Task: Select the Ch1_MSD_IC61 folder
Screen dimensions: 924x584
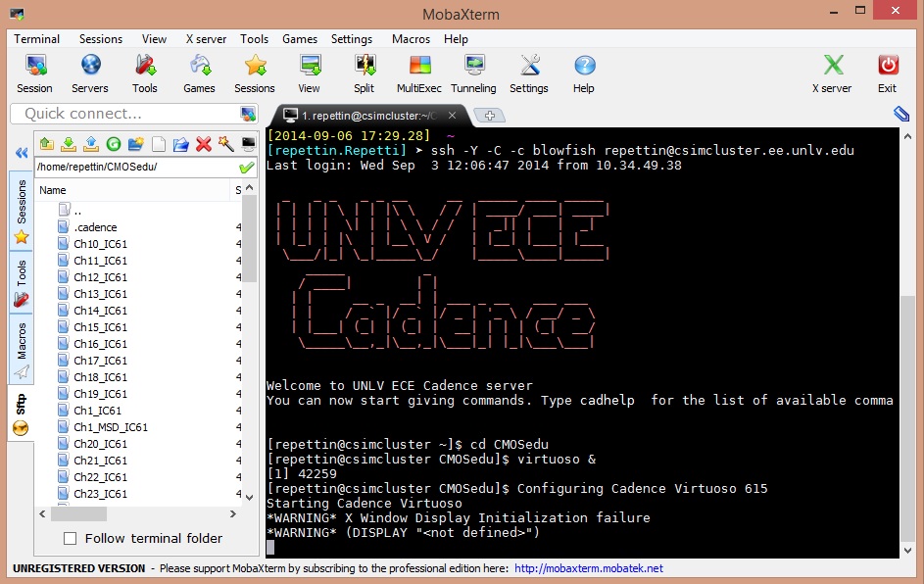Action: pos(110,427)
